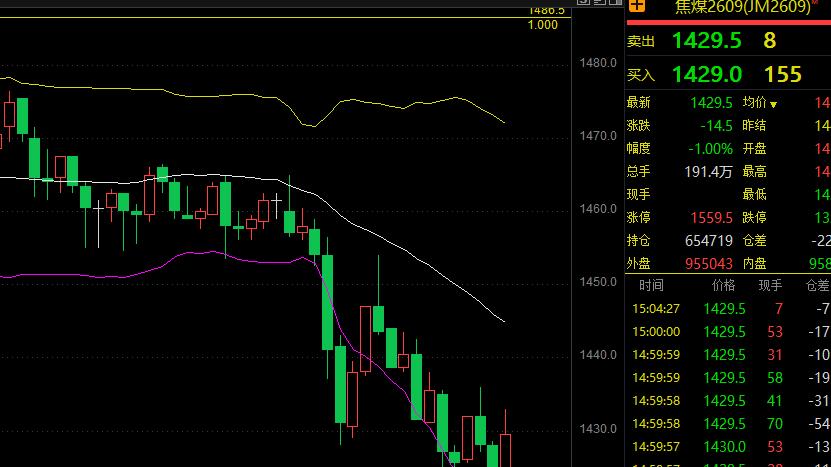Click the 外盘 value 955043
The image size is (831, 467).
tap(709, 264)
